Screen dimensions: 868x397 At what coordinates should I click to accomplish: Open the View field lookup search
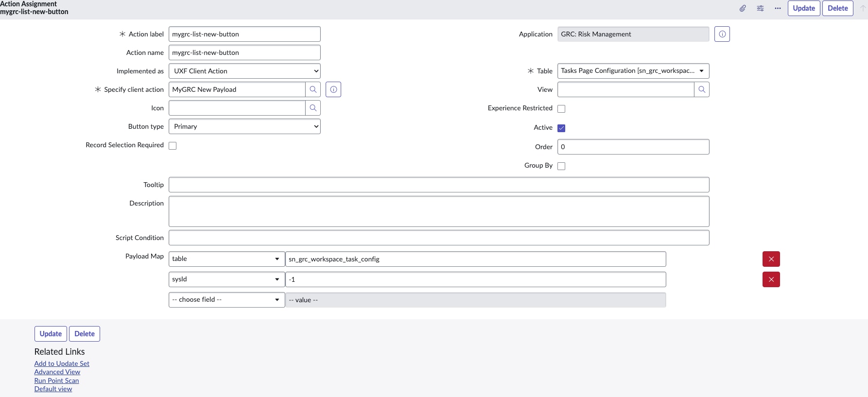[x=701, y=89]
